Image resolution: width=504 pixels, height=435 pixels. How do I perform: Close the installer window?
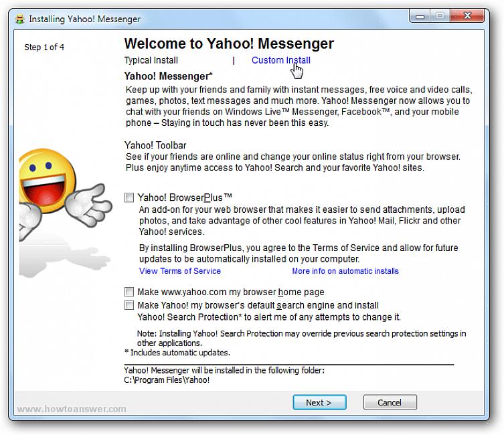point(467,16)
